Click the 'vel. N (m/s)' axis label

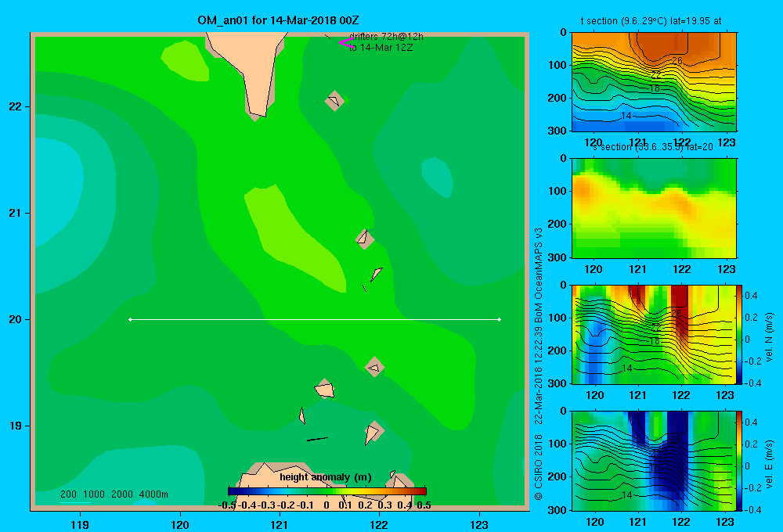tap(769, 337)
